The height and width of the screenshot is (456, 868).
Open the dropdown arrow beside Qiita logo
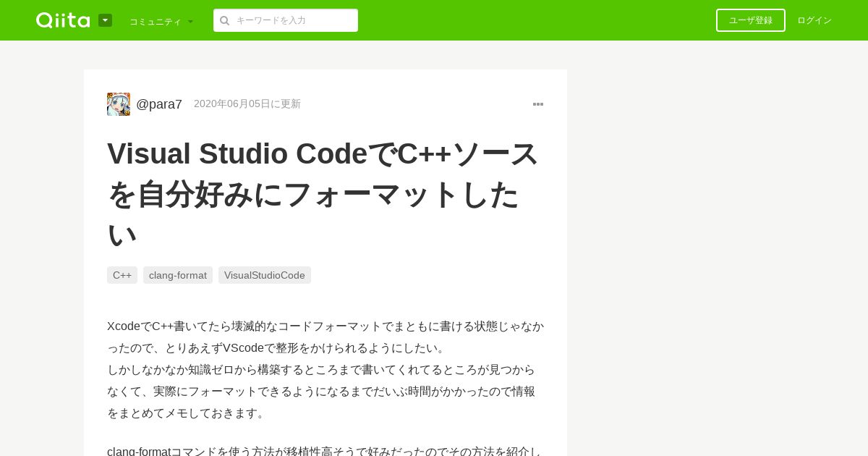105,20
